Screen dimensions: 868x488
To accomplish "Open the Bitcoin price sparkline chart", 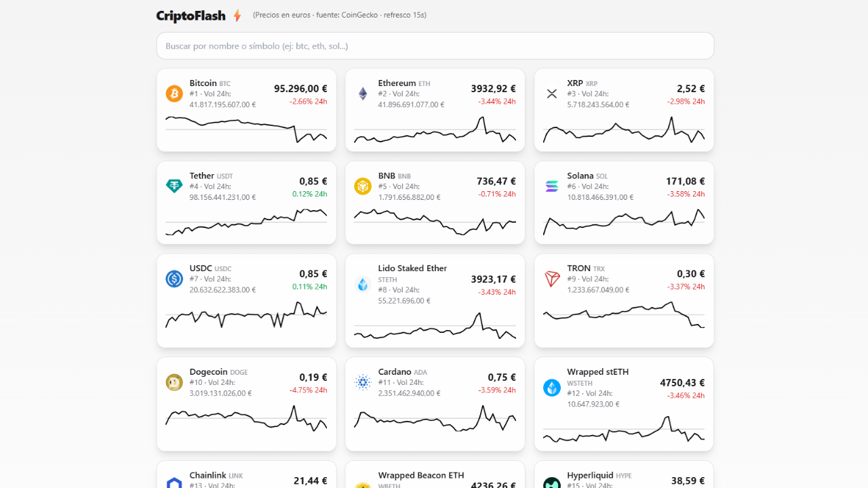I will tap(246, 129).
